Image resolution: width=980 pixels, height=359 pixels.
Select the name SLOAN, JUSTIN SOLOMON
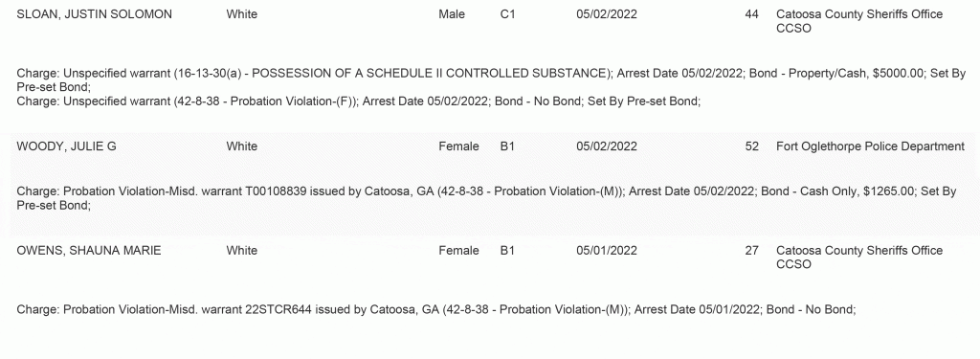pyautogui.click(x=94, y=14)
